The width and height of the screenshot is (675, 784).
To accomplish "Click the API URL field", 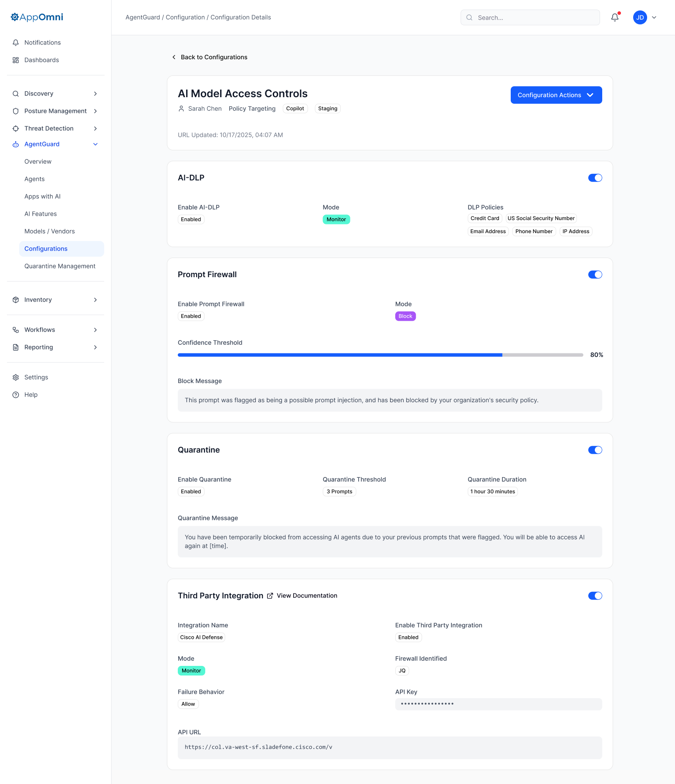I will pos(390,747).
